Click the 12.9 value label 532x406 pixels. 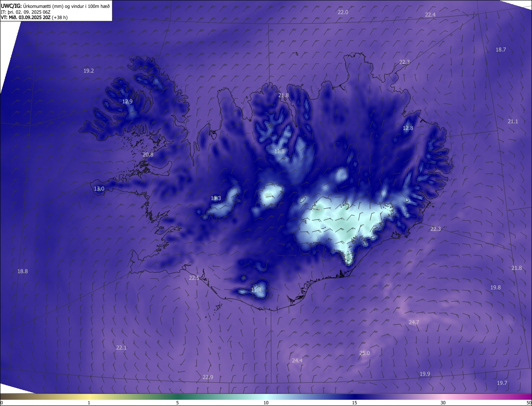pos(127,101)
